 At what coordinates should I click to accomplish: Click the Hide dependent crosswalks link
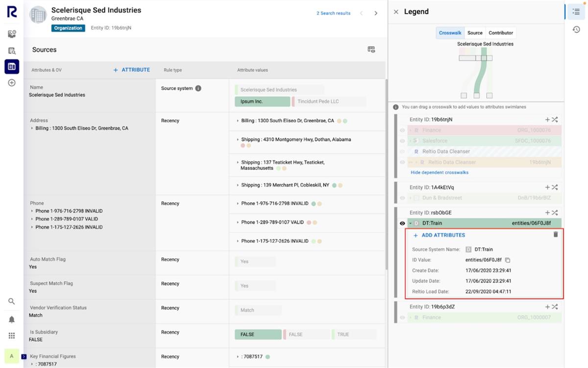tap(440, 172)
